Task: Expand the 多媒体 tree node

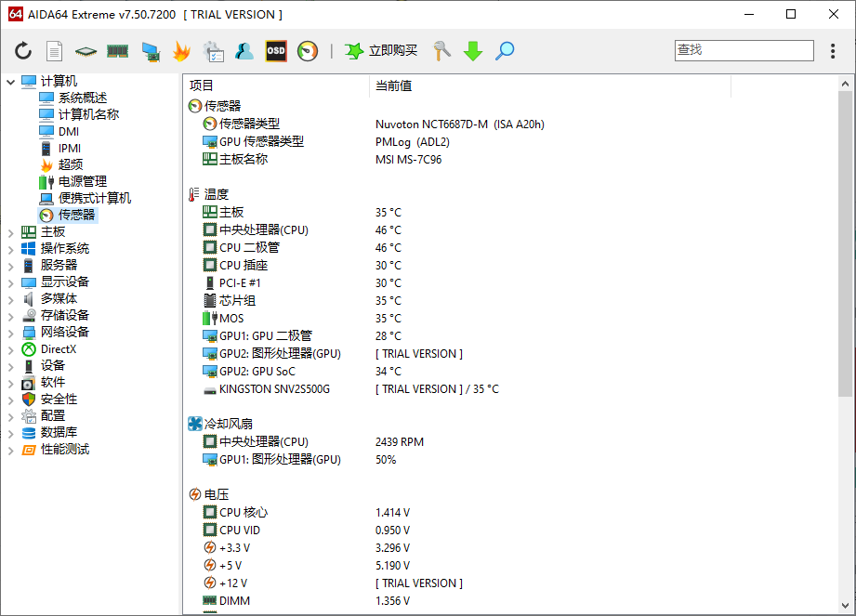Action: click(10, 299)
